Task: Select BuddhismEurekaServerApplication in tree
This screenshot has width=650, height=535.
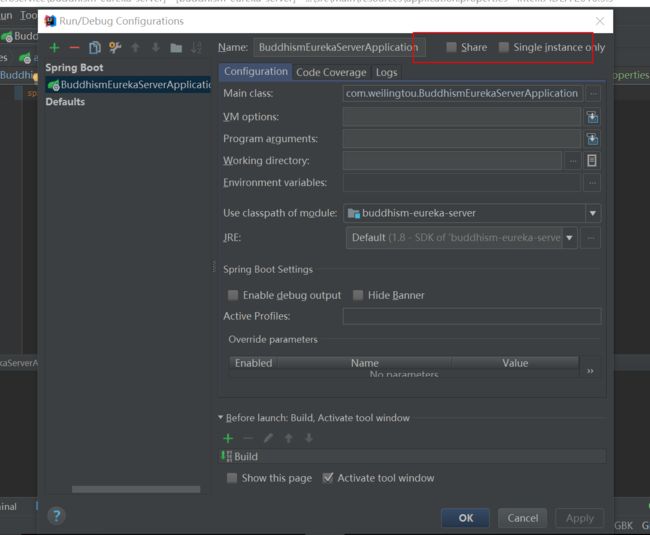Action: click(129, 85)
